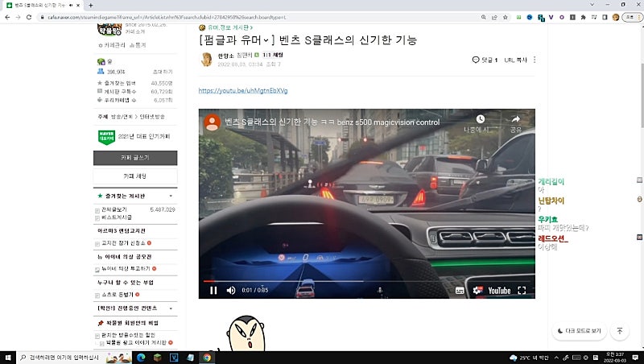644x364 pixels.
Task: Copy the post URL
Action: click(x=515, y=60)
